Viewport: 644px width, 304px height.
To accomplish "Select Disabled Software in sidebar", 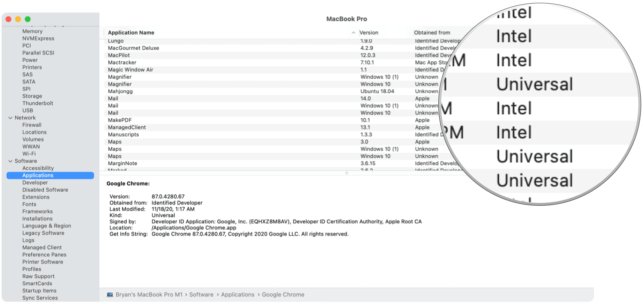I will pos(45,190).
